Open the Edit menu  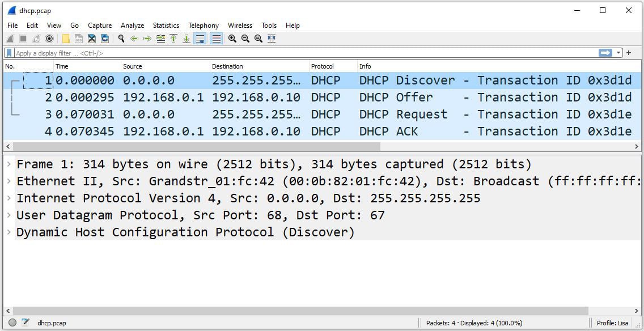pyautogui.click(x=32, y=26)
